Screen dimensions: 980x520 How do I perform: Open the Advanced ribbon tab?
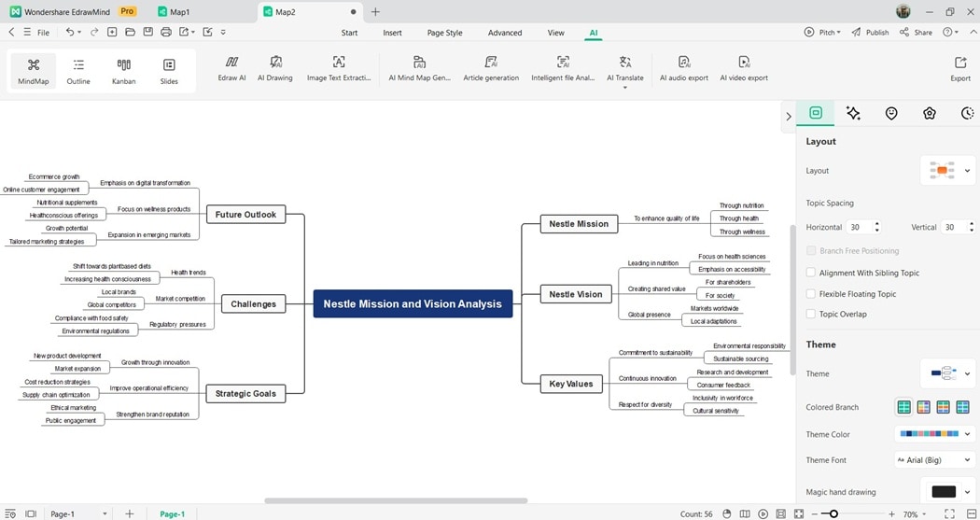coord(505,33)
